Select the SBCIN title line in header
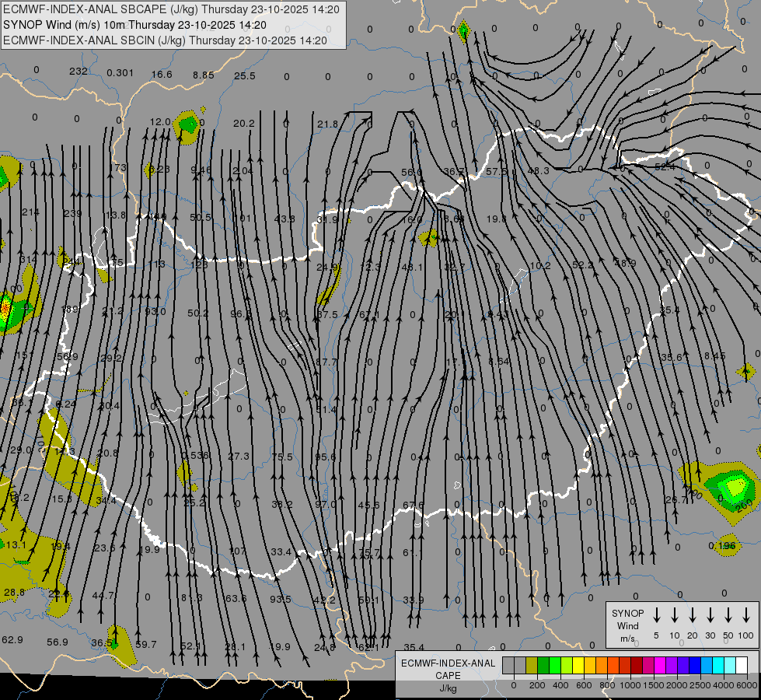The width and height of the screenshot is (761, 700). point(165,40)
